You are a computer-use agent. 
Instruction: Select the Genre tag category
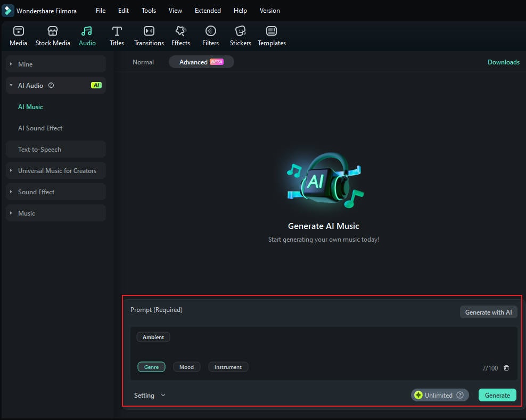click(151, 367)
